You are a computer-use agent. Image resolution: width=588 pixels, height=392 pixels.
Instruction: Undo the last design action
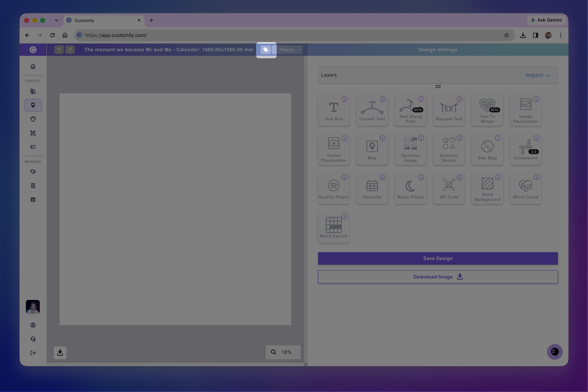pyautogui.click(x=59, y=50)
